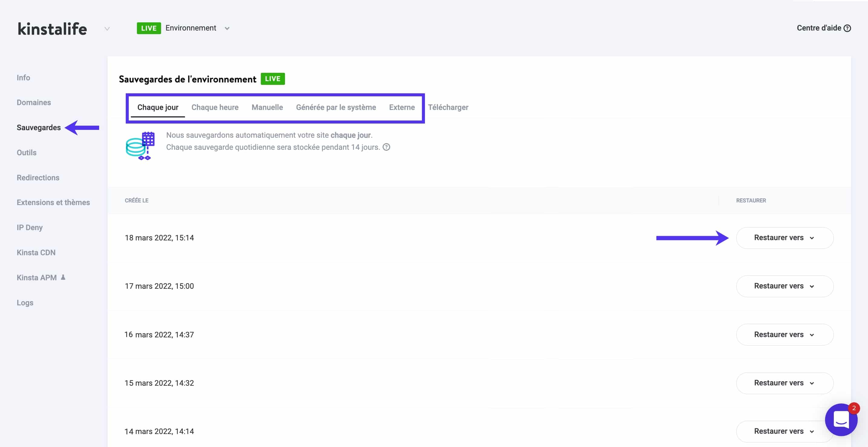Click the question mark tooltip about backup storage
This screenshot has height=447, width=868.
[x=386, y=147]
